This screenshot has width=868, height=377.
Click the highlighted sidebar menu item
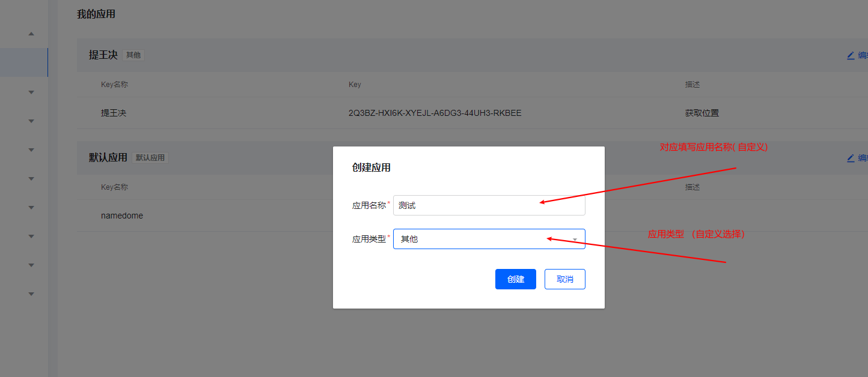click(24, 62)
